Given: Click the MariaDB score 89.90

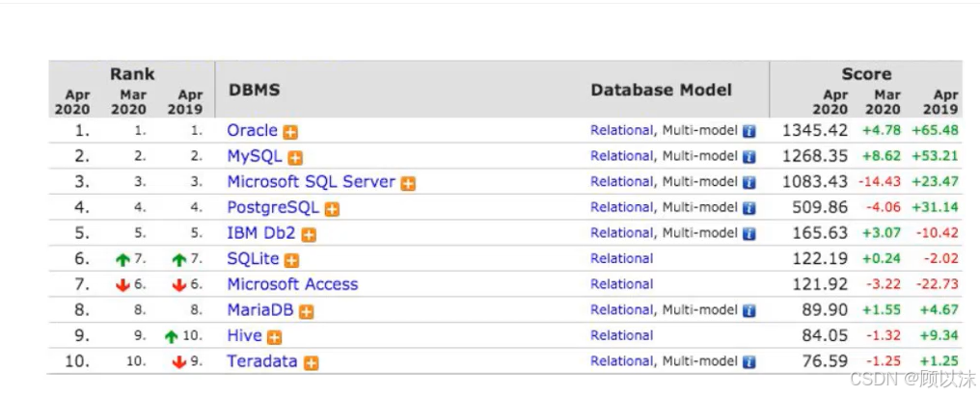Looking at the screenshot, I should tap(825, 310).
